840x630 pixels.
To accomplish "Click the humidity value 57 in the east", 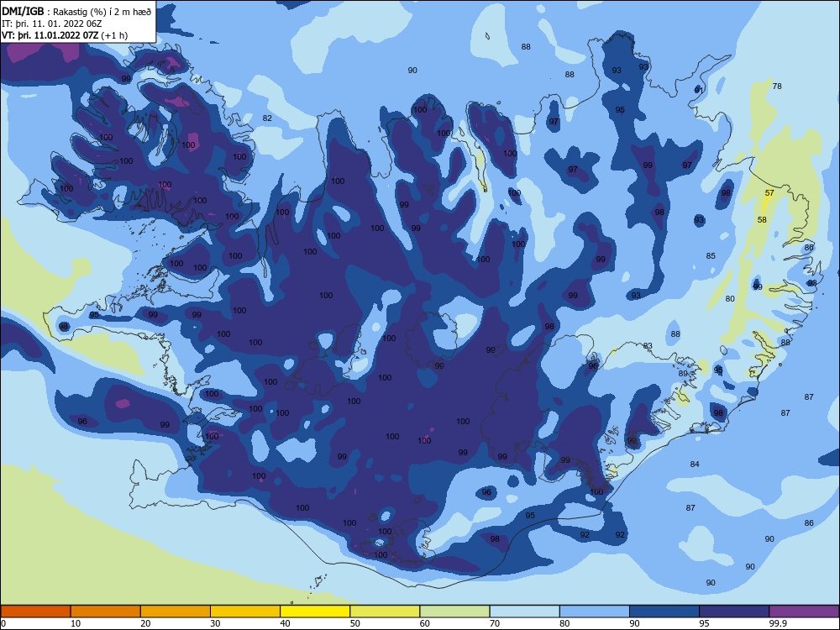I will tap(769, 193).
